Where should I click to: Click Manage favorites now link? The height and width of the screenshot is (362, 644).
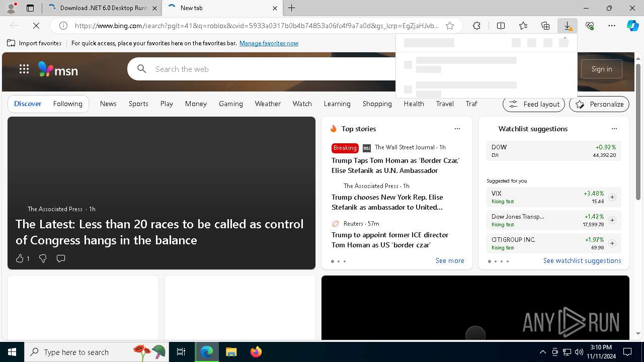pos(269,43)
